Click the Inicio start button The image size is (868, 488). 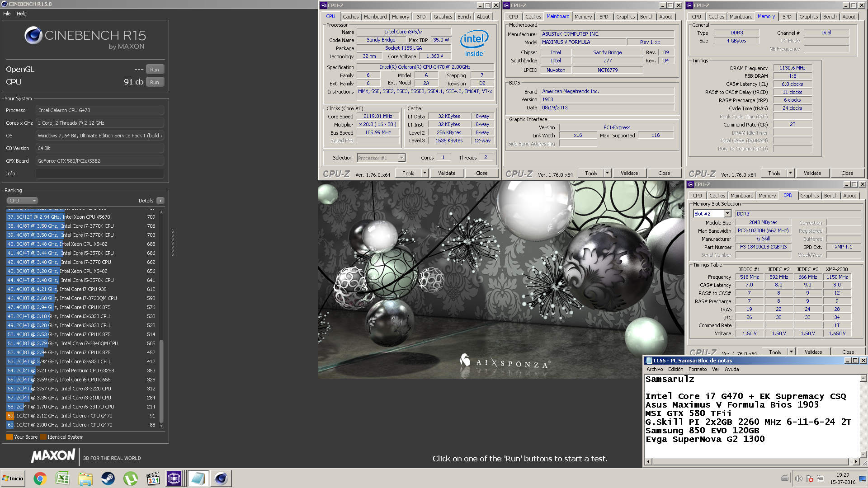coord(13,479)
